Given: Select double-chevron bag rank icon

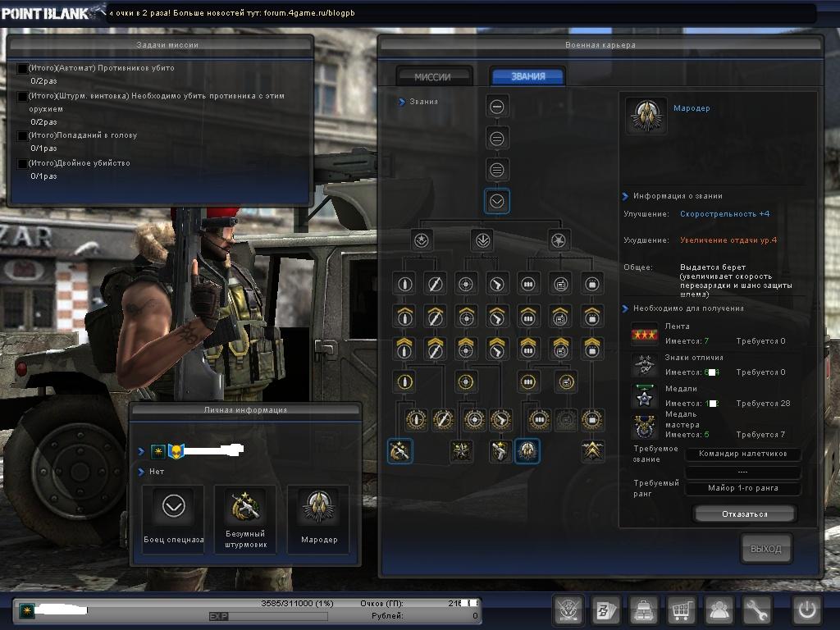Looking at the screenshot, I should (x=591, y=349).
